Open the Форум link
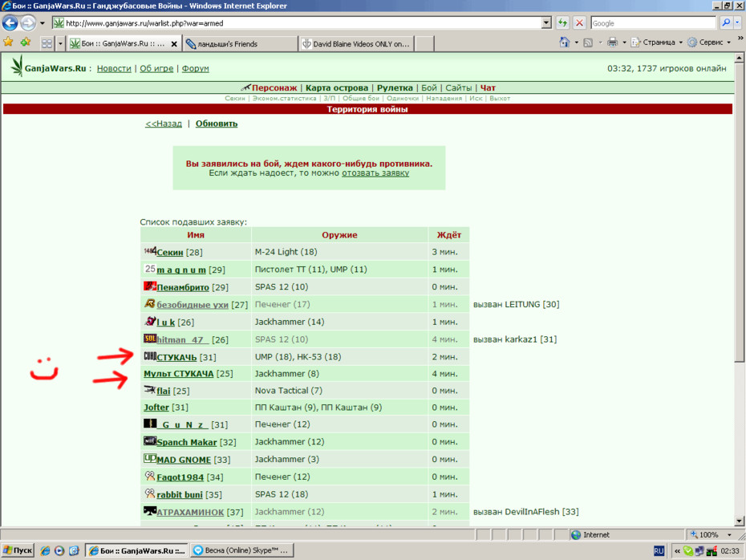This screenshot has height=560, width=746. click(195, 68)
